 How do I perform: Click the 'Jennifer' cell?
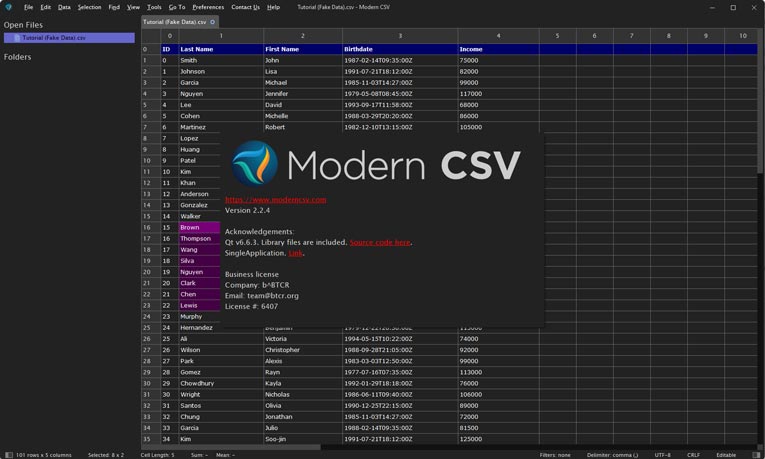(303, 94)
